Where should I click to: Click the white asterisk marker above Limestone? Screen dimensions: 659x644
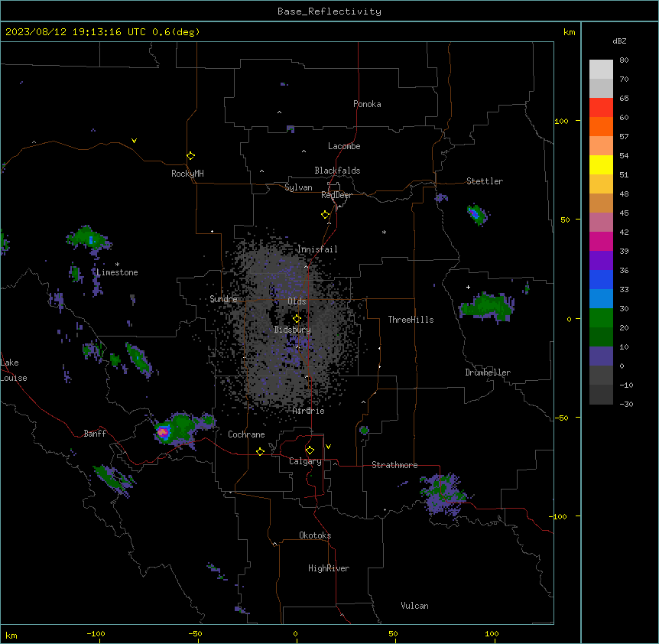(117, 265)
